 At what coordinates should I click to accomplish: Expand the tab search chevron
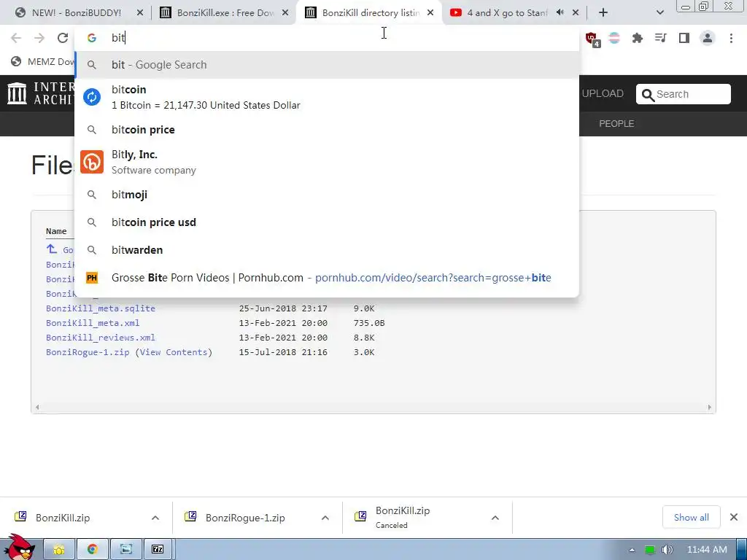659,13
